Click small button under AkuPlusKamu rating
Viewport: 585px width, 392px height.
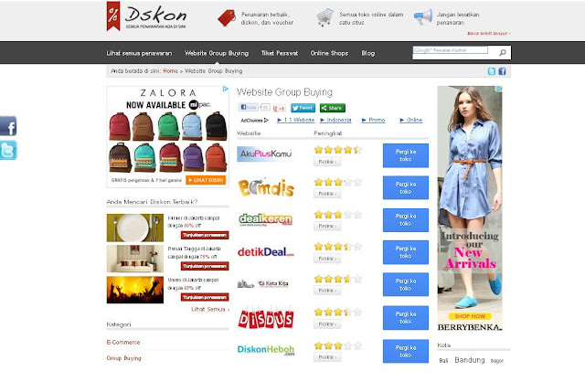(x=327, y=162)
